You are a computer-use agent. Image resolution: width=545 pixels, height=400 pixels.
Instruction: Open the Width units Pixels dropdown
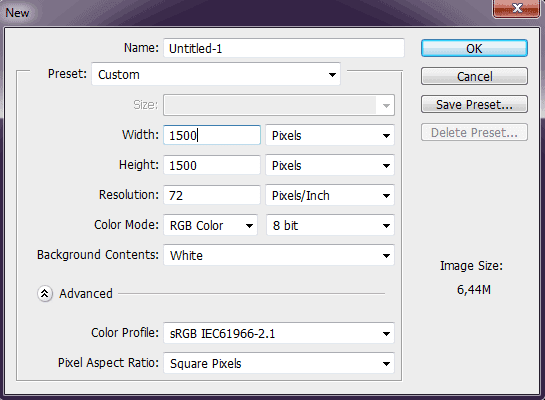pos(330,135)
